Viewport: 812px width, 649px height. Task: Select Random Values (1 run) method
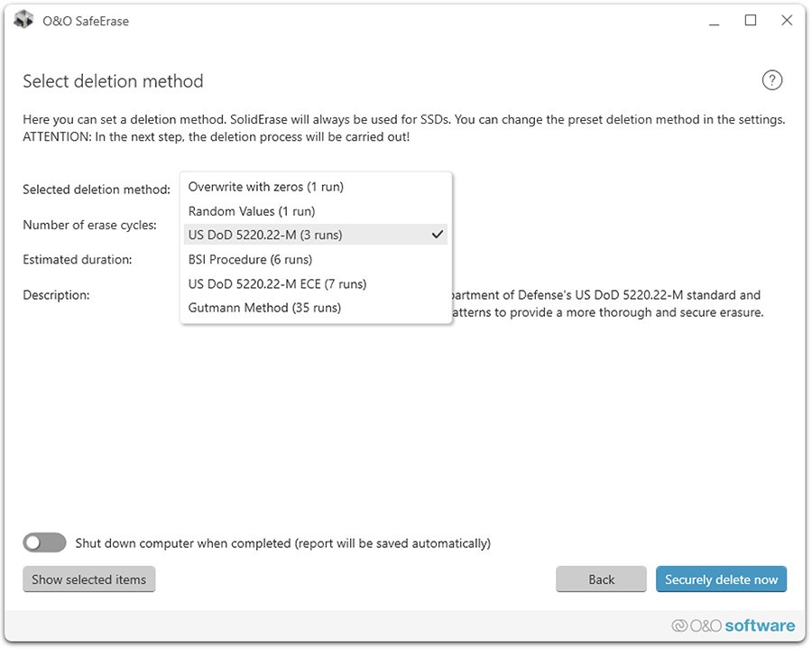(x=252, y=211)
